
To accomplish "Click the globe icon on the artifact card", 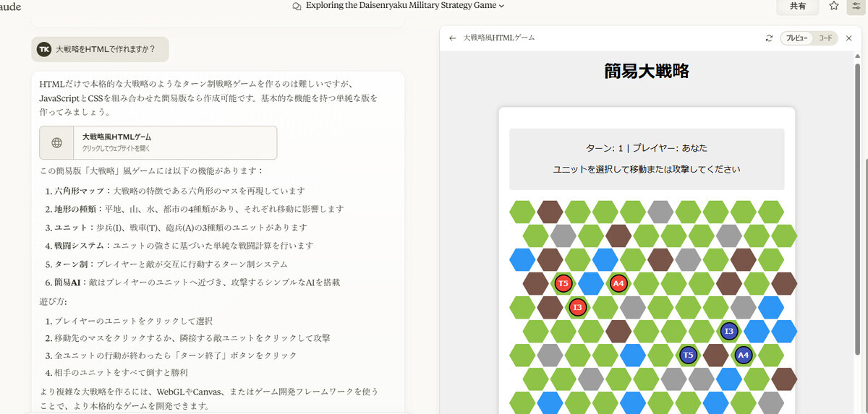I will tap(57, 142).
